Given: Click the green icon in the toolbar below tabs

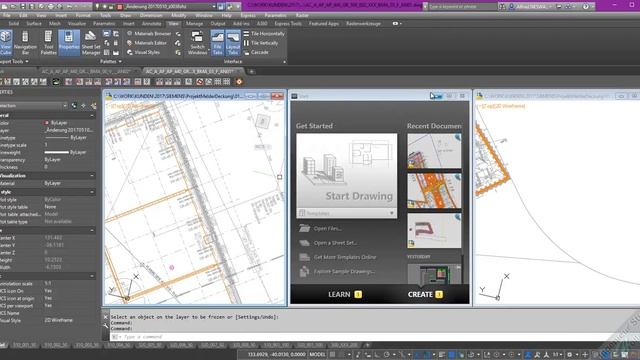Looking at the screenshot, I should pos(56,82).
